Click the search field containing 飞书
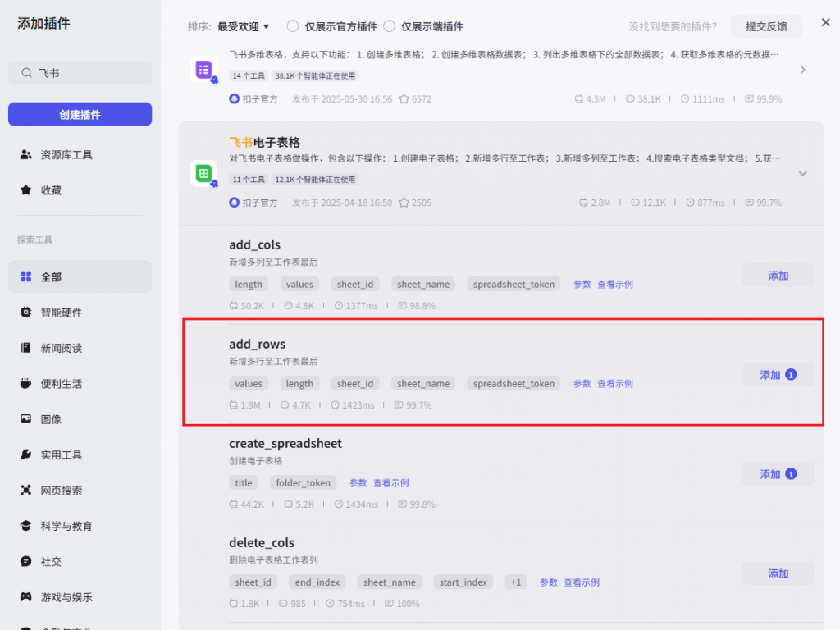 80,73
